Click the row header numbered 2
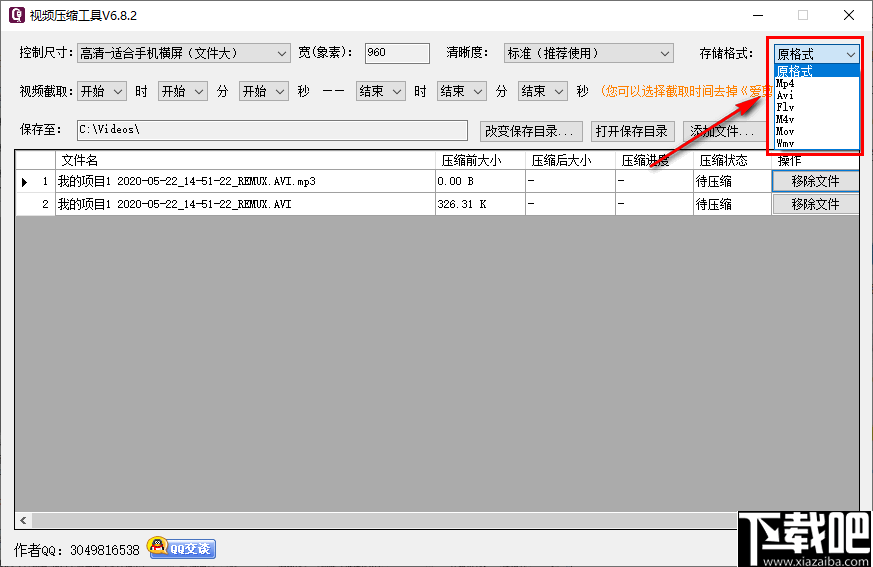 click(36, 204)
